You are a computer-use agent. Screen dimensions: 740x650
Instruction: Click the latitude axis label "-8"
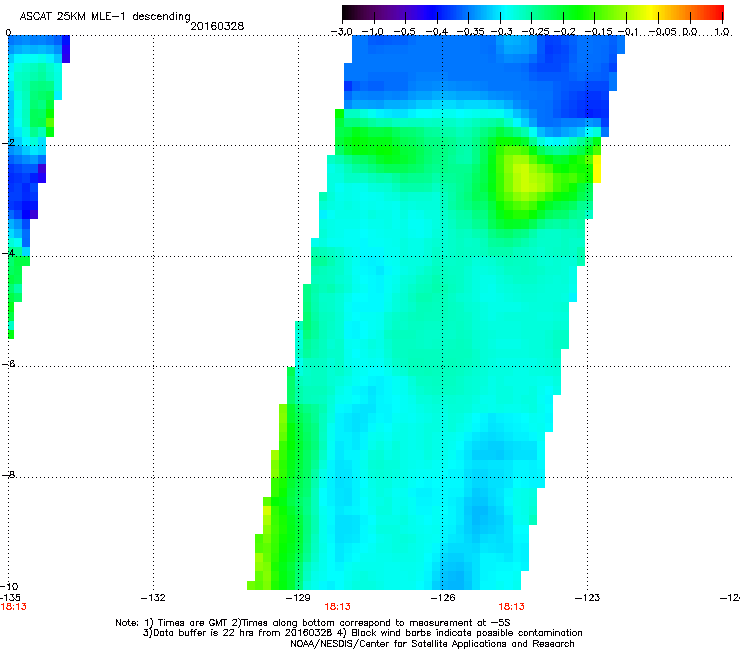[8, 475]
